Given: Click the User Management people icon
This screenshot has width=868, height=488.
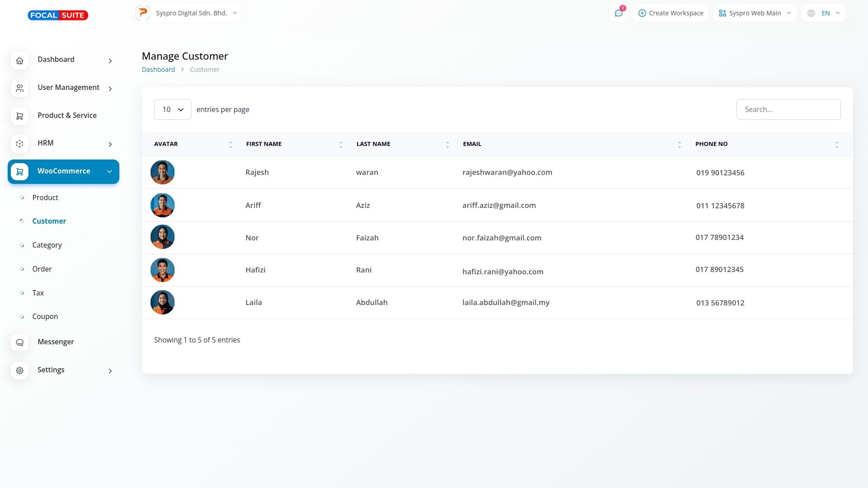Looking at the screenshot, I should point(19,89).
